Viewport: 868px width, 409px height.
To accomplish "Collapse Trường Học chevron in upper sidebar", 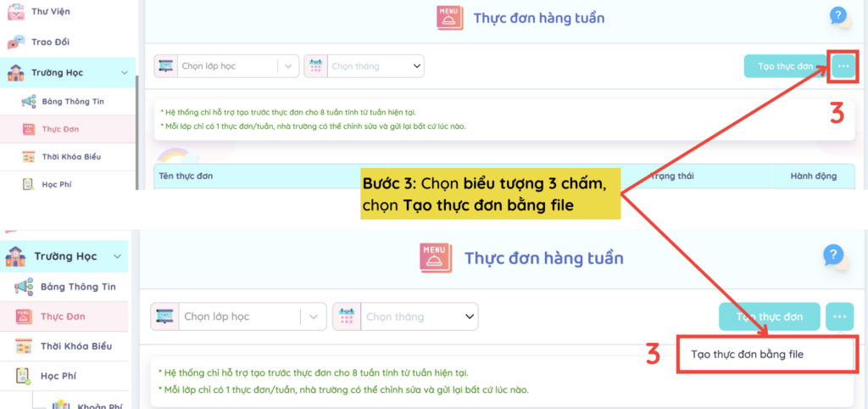I will click(x=124, y=73).
